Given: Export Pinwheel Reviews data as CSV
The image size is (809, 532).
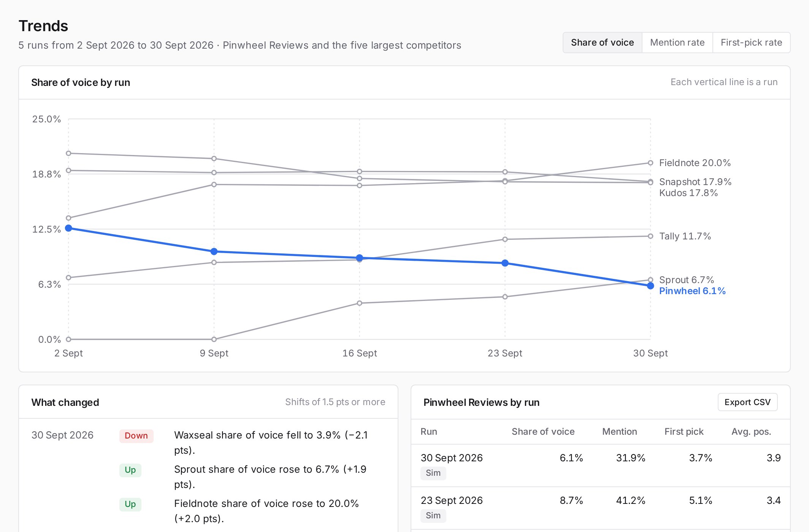Looking at the screenshot, I should (747, 402).
